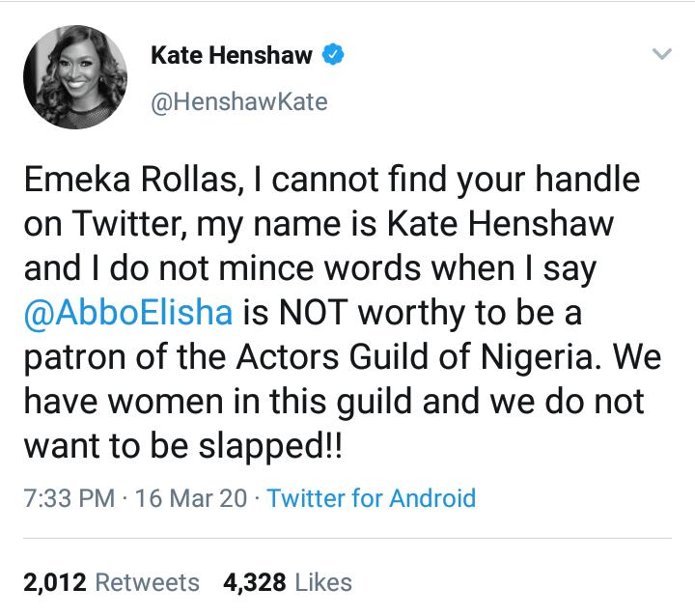Click the @HenshawKate handle

238,100
